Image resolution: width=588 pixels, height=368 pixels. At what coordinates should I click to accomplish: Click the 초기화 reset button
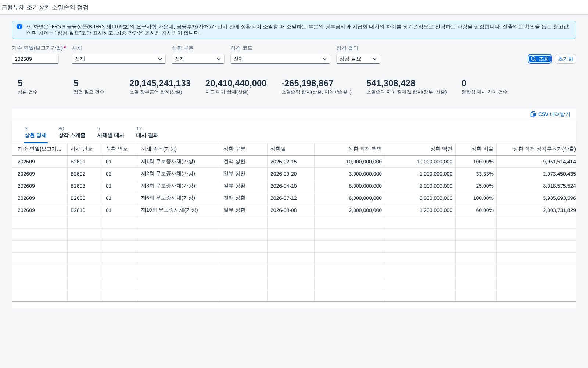point(565,59)
